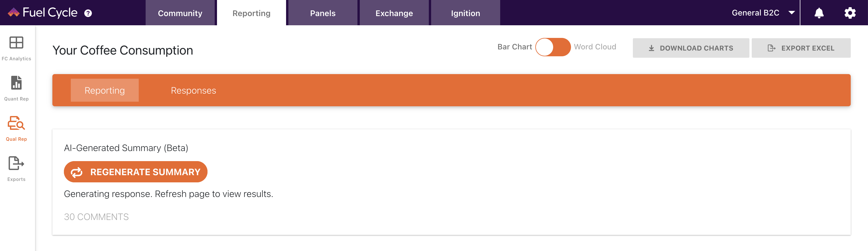Toggle Bar Chart / Word Cloud switch

pyautogui.click(x=553, y=47)
